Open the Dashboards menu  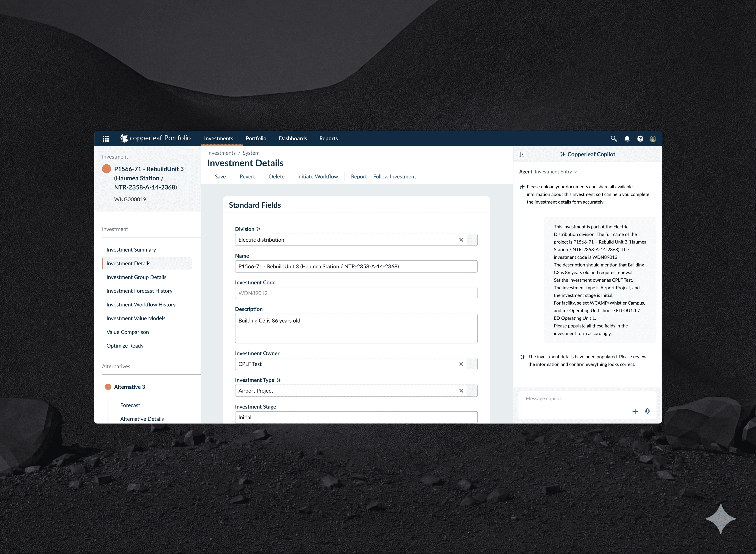(293, 139)
